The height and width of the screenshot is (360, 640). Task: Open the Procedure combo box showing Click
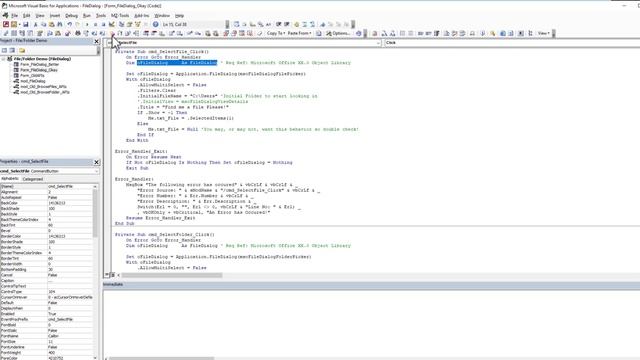[x=512, y=42]
